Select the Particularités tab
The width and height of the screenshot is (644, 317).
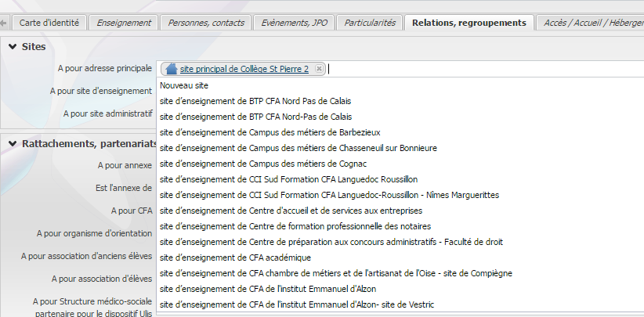tap(371, 23)
